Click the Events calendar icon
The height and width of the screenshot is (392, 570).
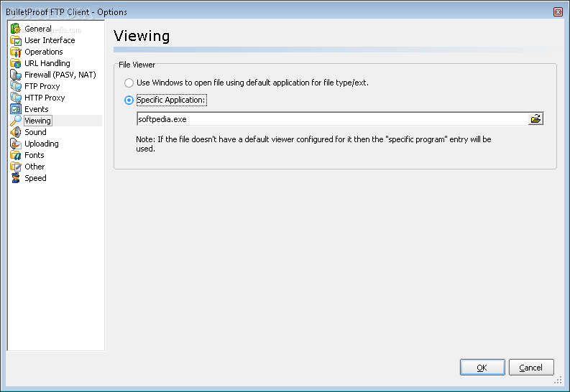pyautogui.click(x=16, y=109)
